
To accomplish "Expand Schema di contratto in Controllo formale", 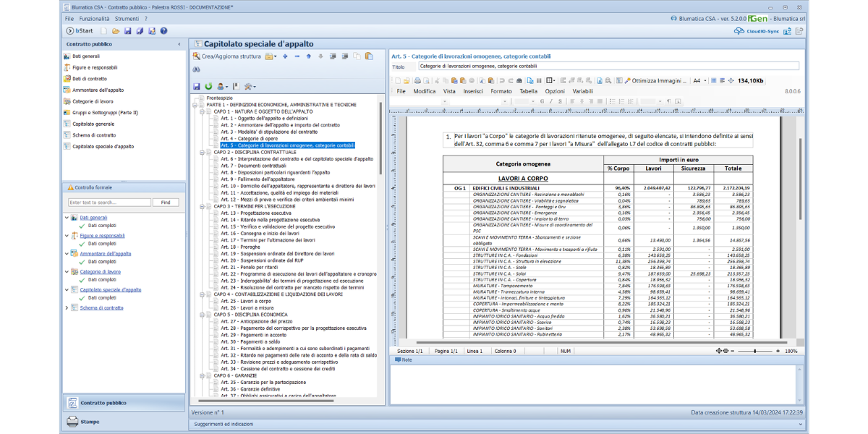I will [67, 308].
